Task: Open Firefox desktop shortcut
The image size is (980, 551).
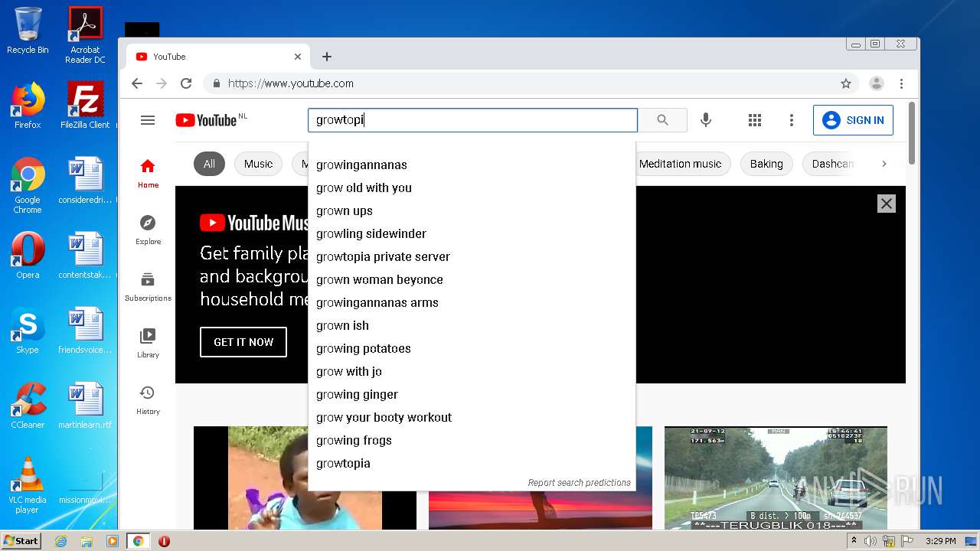Action: pos(28,106)
